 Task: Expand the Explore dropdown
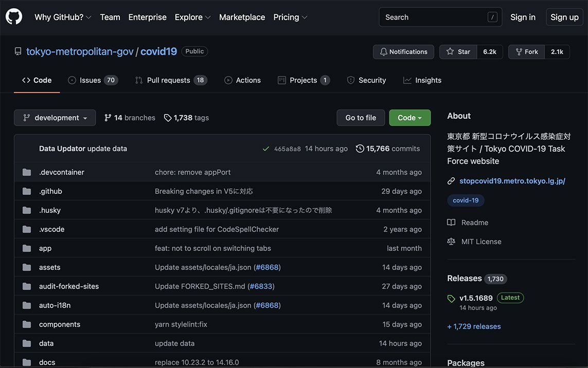(192, 17)
